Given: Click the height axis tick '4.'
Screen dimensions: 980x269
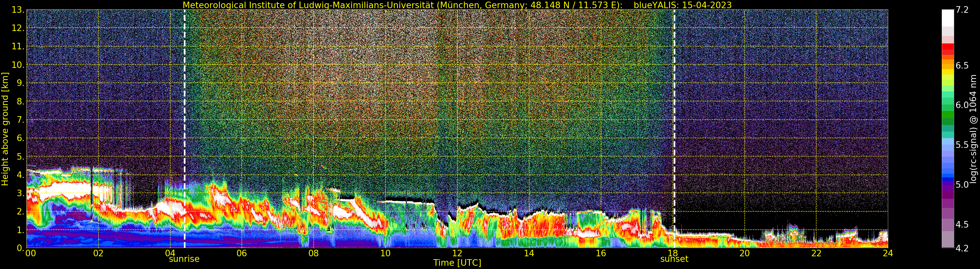Looking at the screenshot, I should click(20, 175).
